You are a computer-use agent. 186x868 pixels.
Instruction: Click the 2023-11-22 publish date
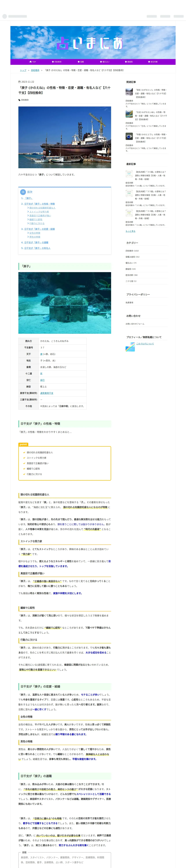(x=28, y=82)
